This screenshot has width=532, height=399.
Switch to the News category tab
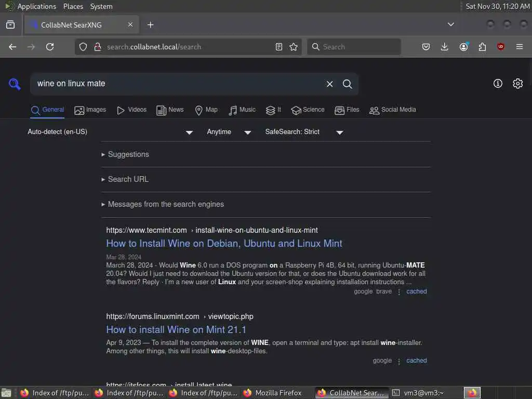[170, 110]
